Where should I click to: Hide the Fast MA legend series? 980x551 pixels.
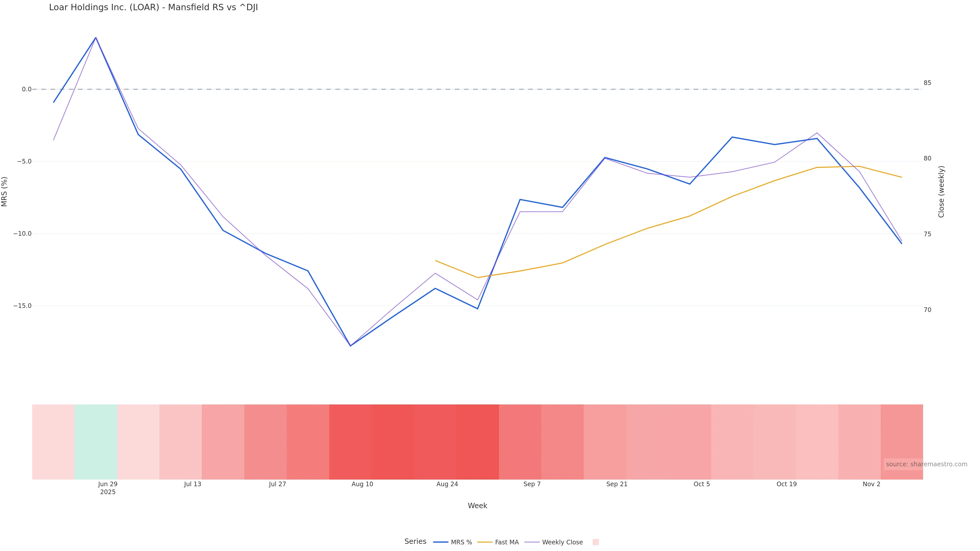506,542
